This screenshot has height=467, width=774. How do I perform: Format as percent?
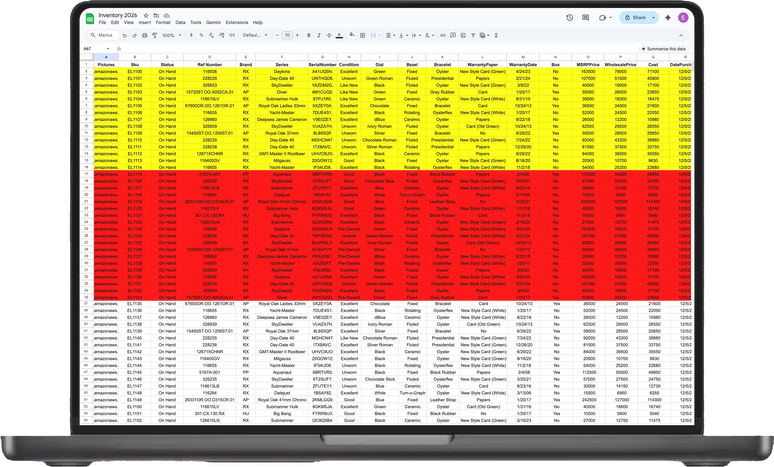click(x=201, y=35)
